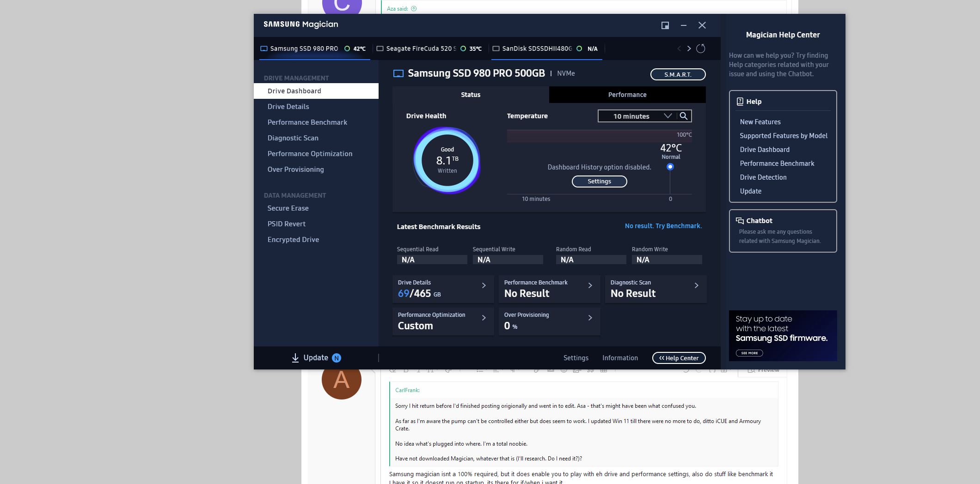
Task: Click the temperature search magnifier icon
Action: pos(684,116)
